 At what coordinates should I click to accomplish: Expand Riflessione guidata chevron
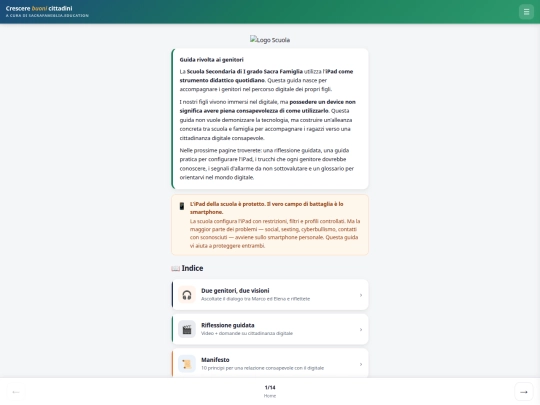pyautogui.click(x=361, y=330)
